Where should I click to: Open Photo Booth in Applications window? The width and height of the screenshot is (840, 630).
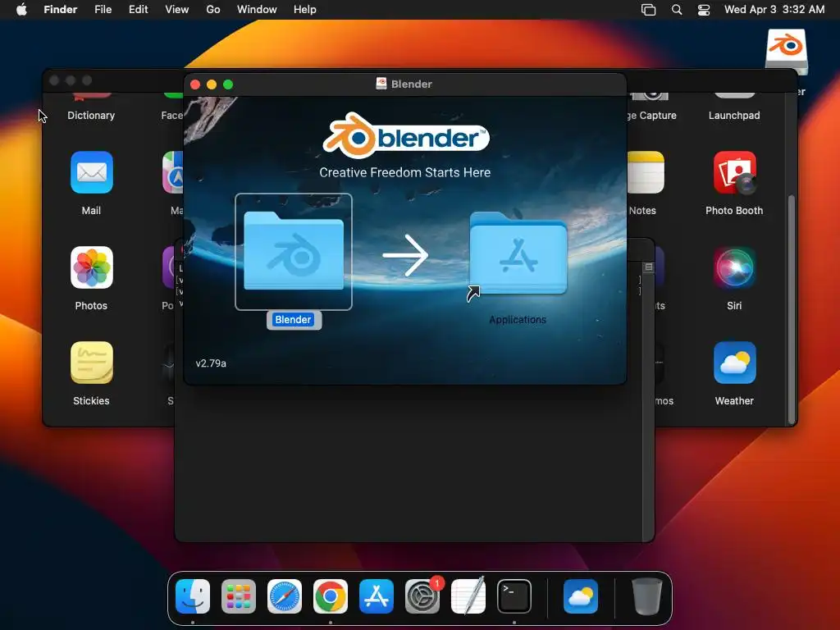pos(734,172)
